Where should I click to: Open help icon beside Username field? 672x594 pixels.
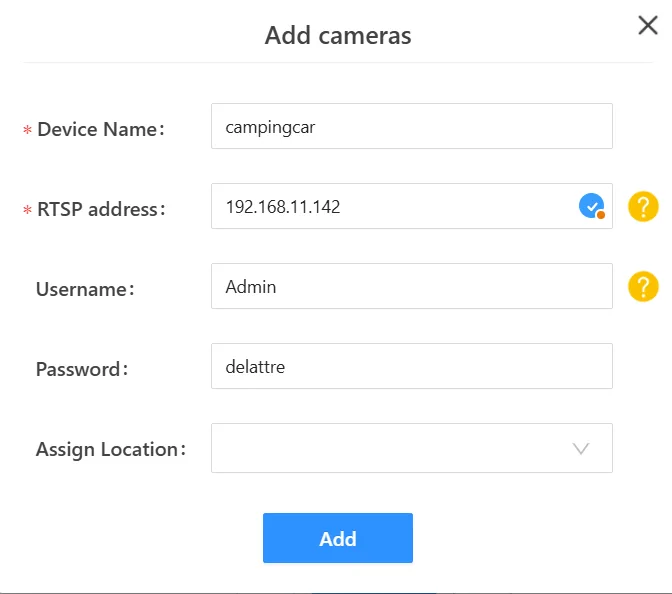642,287
